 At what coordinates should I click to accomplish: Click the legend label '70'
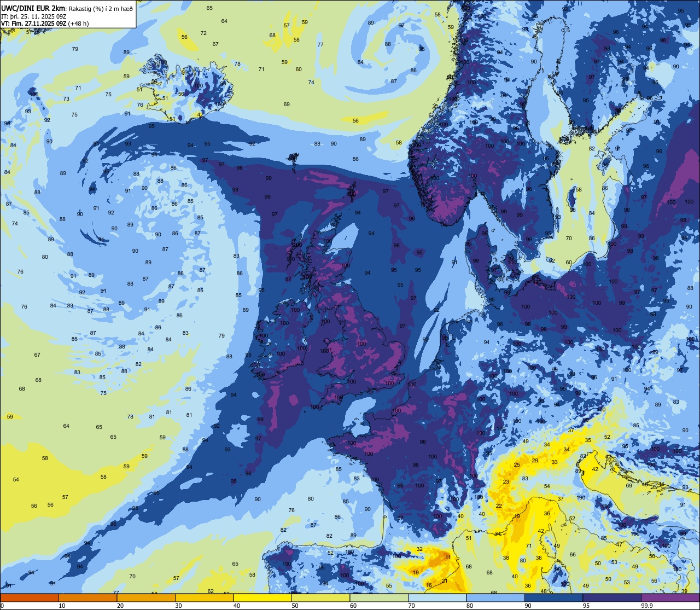point(411,606)
